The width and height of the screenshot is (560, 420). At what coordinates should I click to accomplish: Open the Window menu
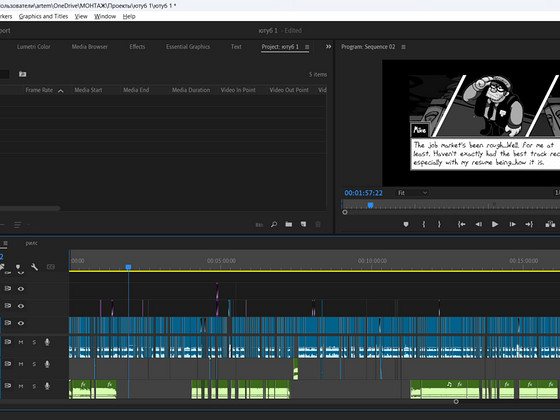(105, 16)
